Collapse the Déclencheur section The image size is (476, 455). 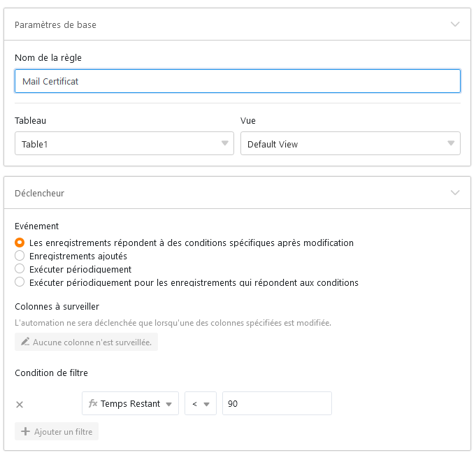click(x=455, y=192)
